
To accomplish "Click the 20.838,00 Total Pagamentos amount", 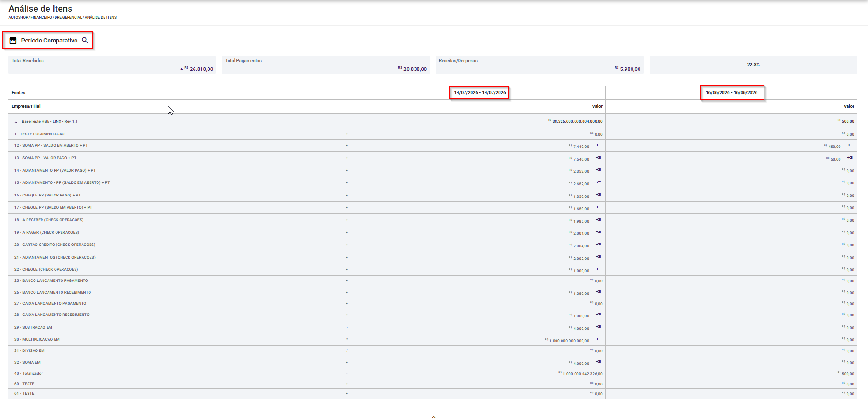I will (412, 69).
